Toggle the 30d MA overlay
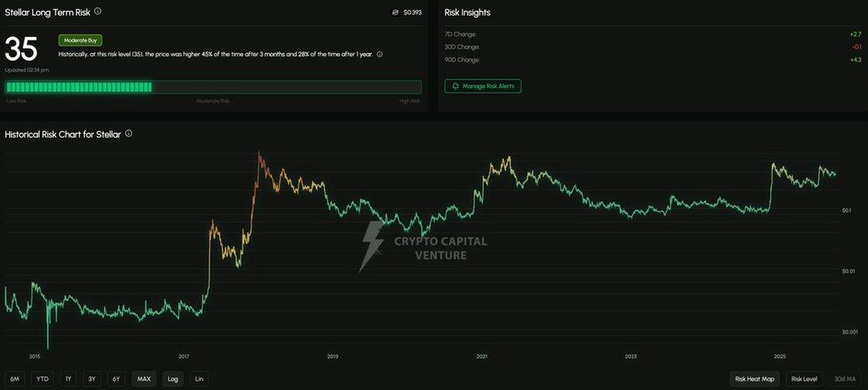This screenshot has width=868, height=390. (x=844, y=379)
